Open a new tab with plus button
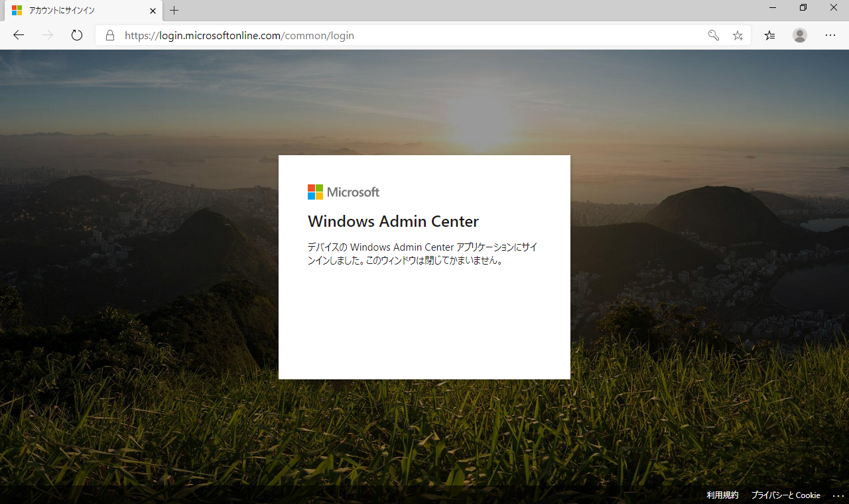Screen dimensions: 849x504 tap(174, 11)
